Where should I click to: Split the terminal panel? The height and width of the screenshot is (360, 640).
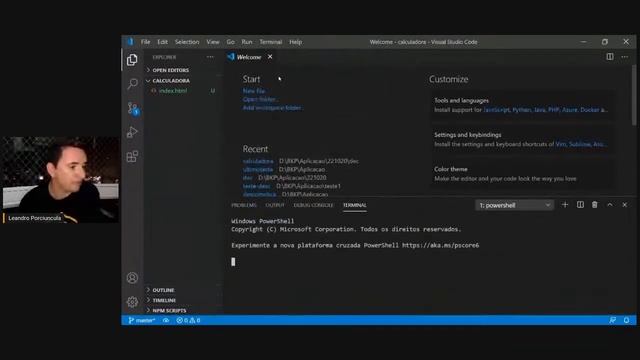[x=580, y=205]
